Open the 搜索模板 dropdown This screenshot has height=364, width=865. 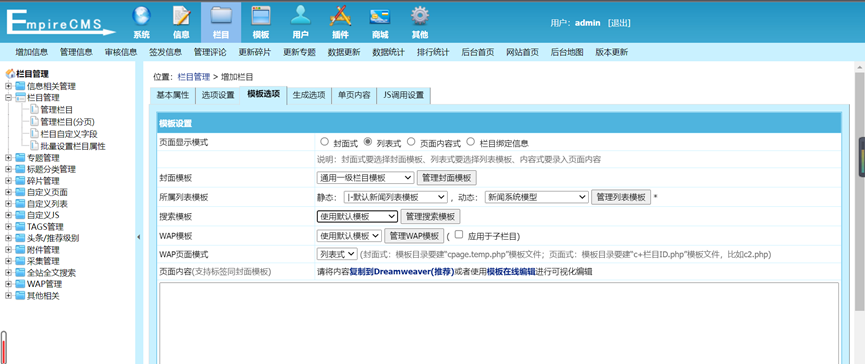coord(357,216)
